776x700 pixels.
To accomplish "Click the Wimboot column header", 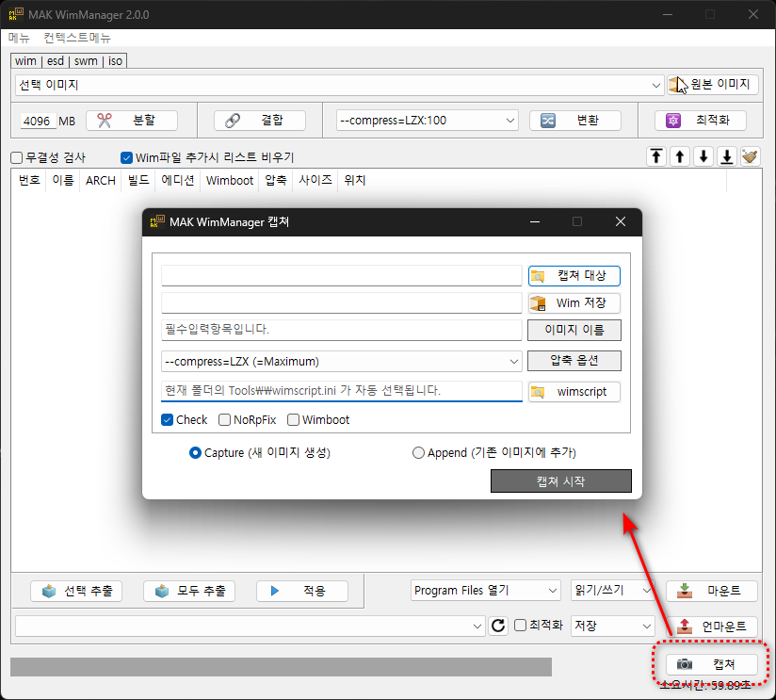I will tap(230, 180).
